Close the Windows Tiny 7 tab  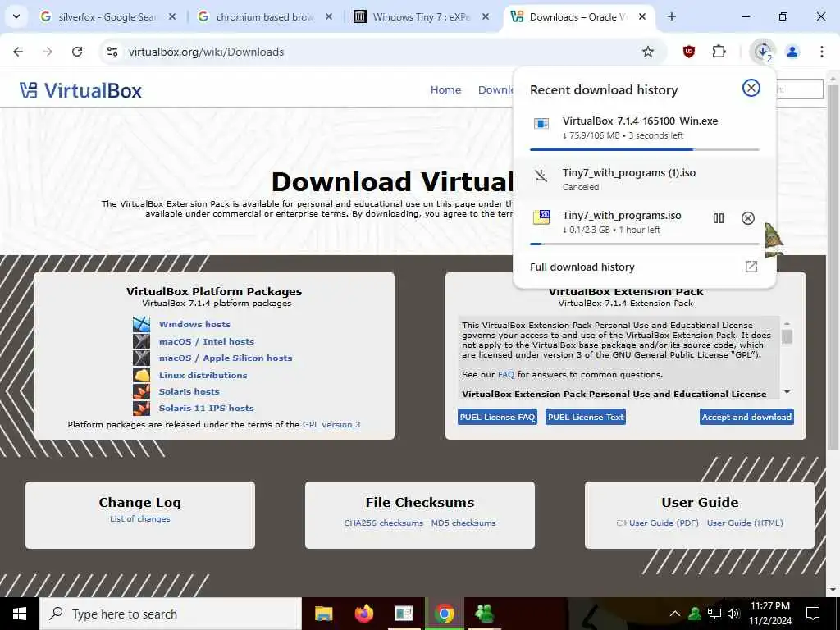[486, 17]
